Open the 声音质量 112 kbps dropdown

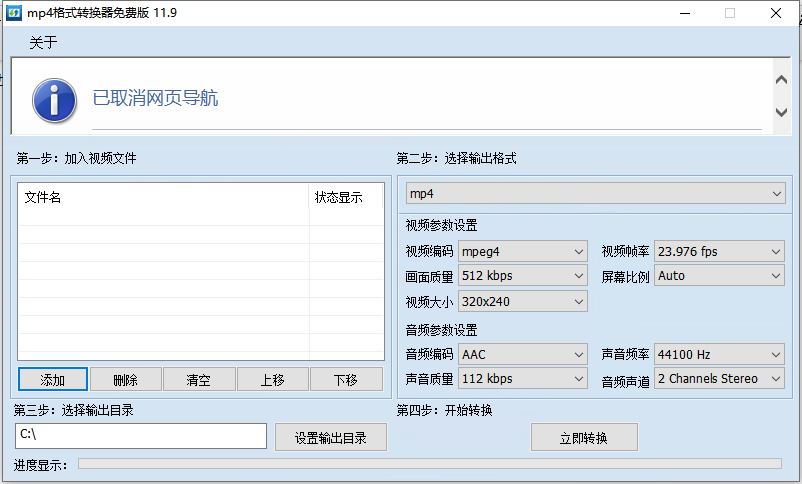coord(523,379)
